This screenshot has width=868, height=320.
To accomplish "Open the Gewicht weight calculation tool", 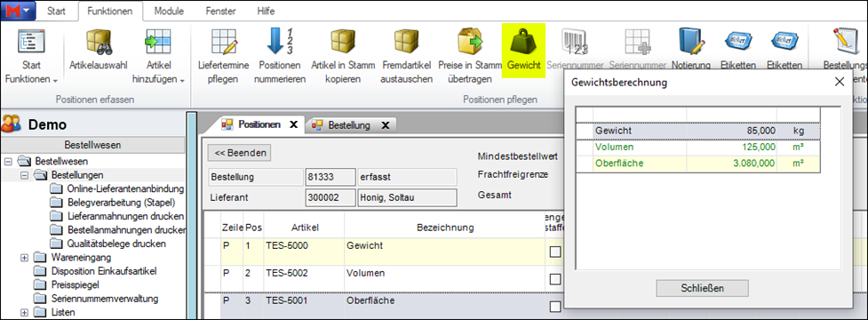I will pyautogui.click(x=523, y=50).
